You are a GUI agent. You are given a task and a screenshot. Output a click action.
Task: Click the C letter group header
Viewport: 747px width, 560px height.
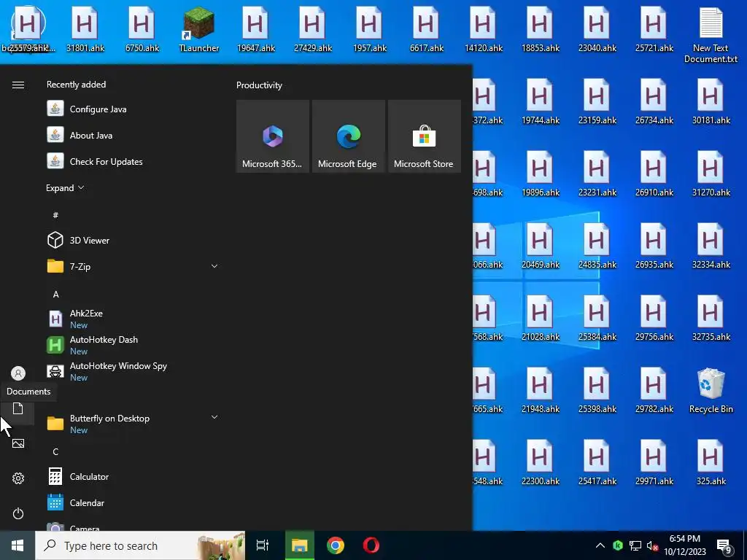click(55, 451)
